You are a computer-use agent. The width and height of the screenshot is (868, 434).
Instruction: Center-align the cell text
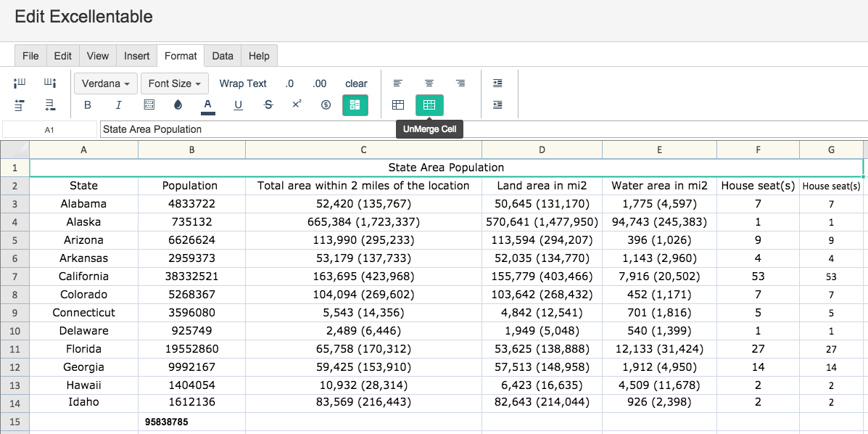(x=429, y=83)
